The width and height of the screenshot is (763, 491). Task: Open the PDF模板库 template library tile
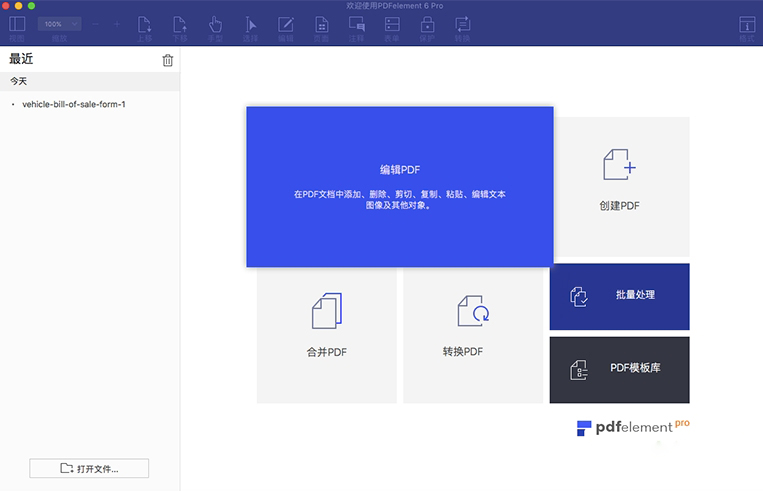click(619, 370)
